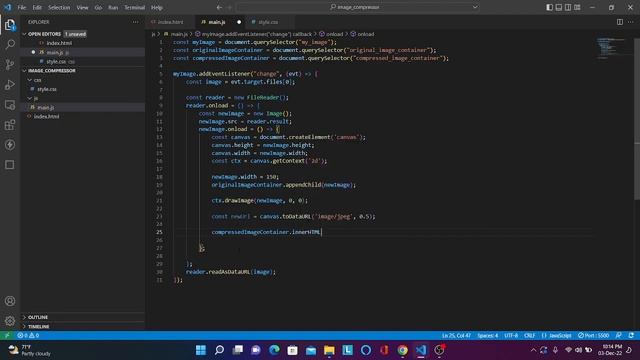Open the Manage gear icon
This screenshot has width=640, height=360.
pos(10,321)
